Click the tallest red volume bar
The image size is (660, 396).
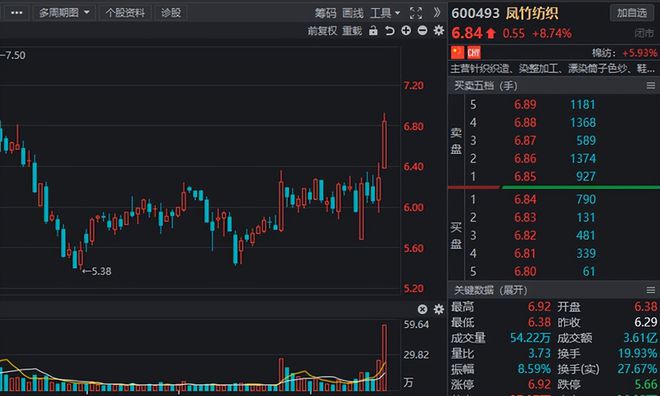pyautogui.click(x=384, y=358)
